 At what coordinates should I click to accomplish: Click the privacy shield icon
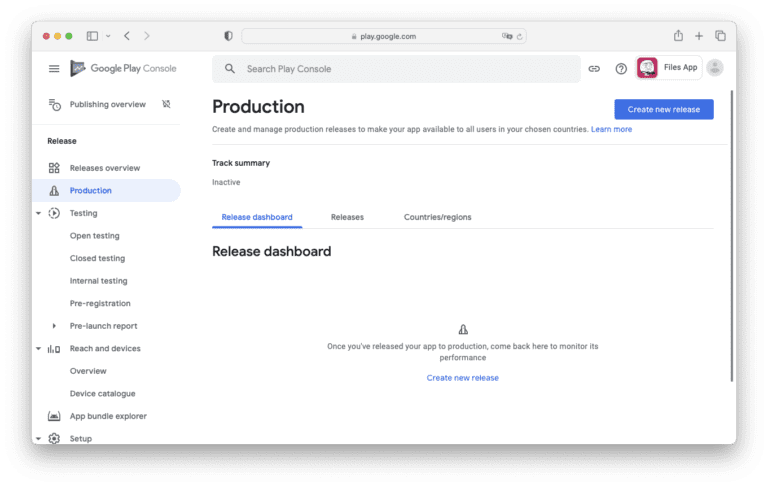228,36
